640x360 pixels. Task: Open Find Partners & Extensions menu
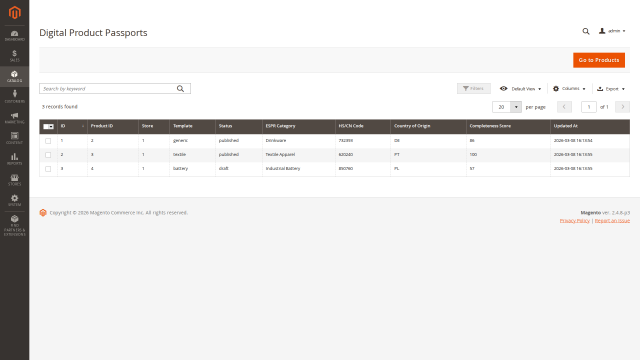tap(14, 226)
